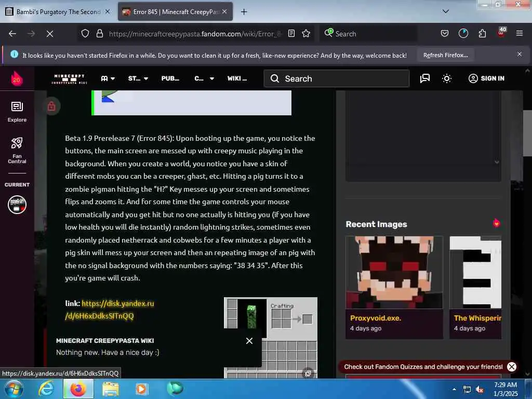Screen dimensions: 532x399
Task: Open the Fandom Quizzes challenge banner
Action: coord(423,366)
